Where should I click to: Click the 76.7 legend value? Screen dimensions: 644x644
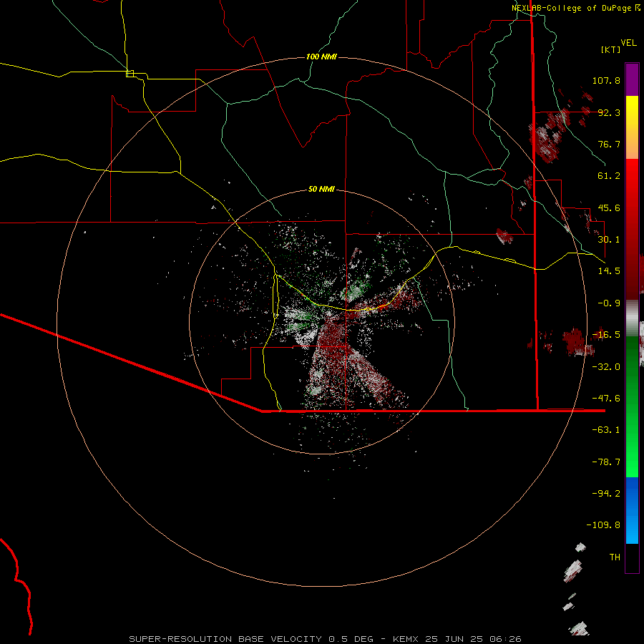point(609,144)
